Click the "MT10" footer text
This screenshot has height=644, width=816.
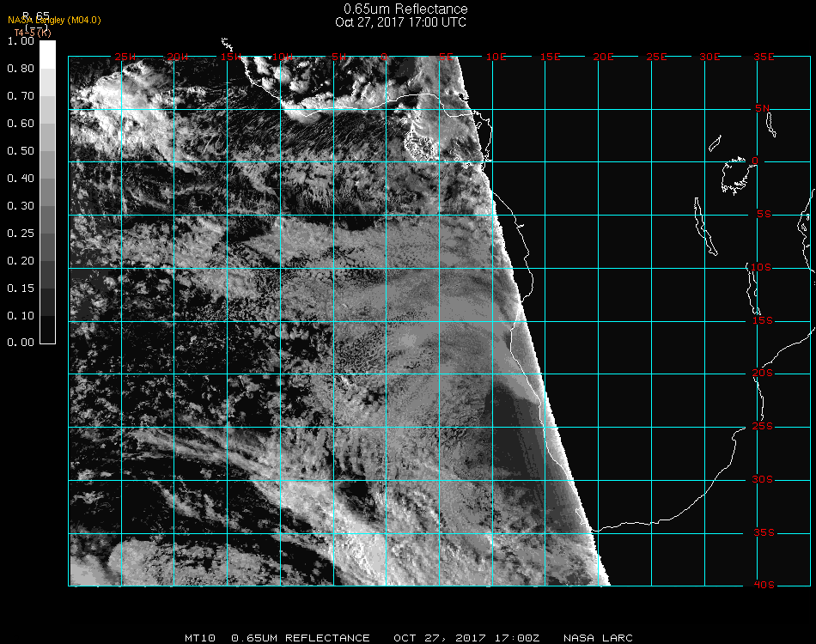click(200, 638)
